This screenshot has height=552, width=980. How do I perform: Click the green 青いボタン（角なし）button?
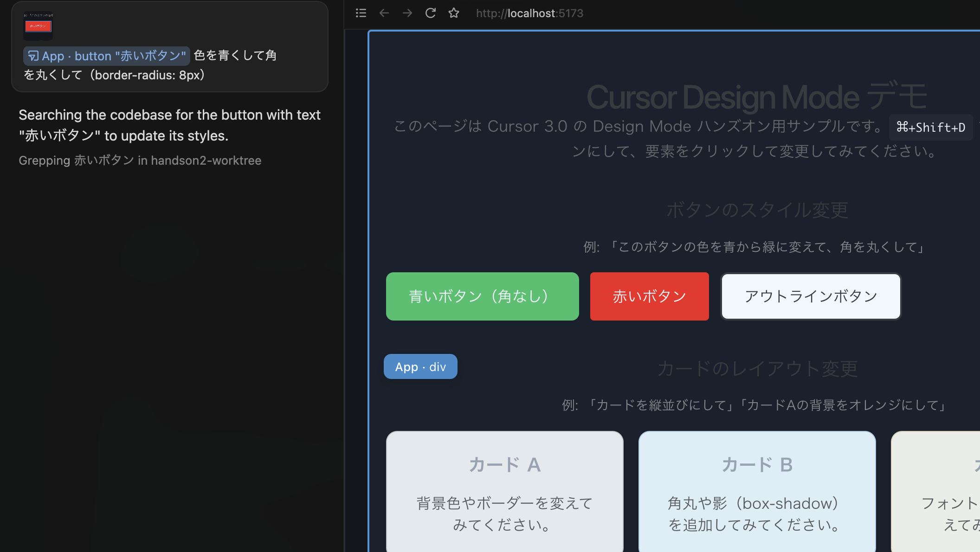coord(482,296)
